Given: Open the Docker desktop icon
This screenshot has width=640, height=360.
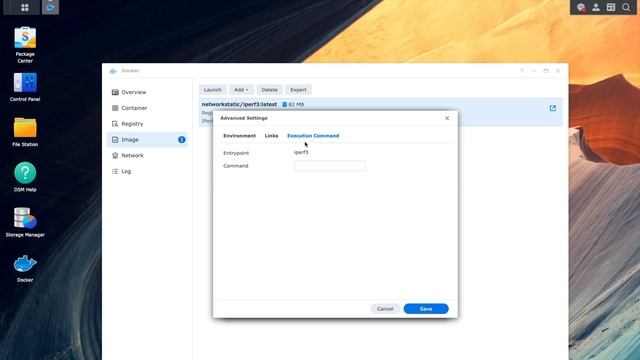Looking at the screenshot, I should click(25, 268).
